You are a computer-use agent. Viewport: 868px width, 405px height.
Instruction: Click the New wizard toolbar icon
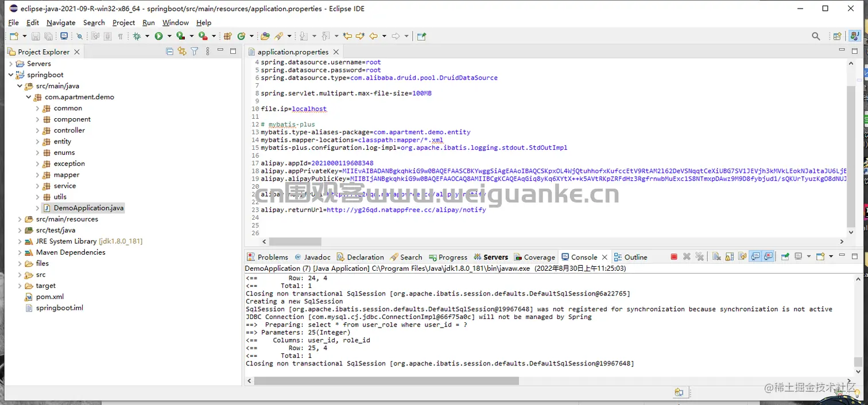14,36
